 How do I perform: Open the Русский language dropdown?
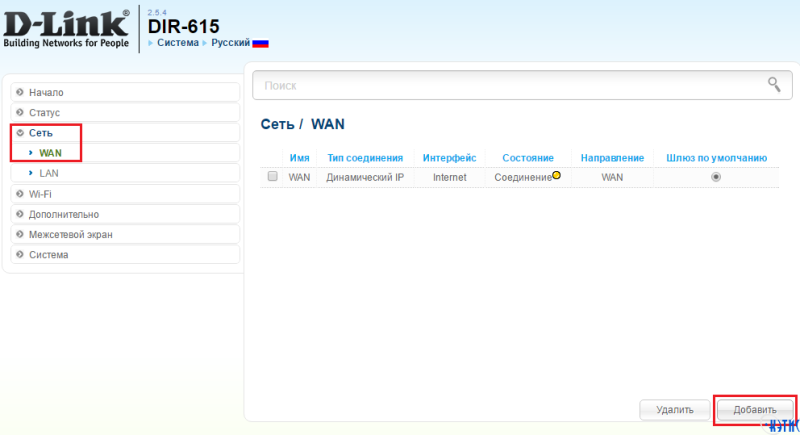[x=230, y=44]
